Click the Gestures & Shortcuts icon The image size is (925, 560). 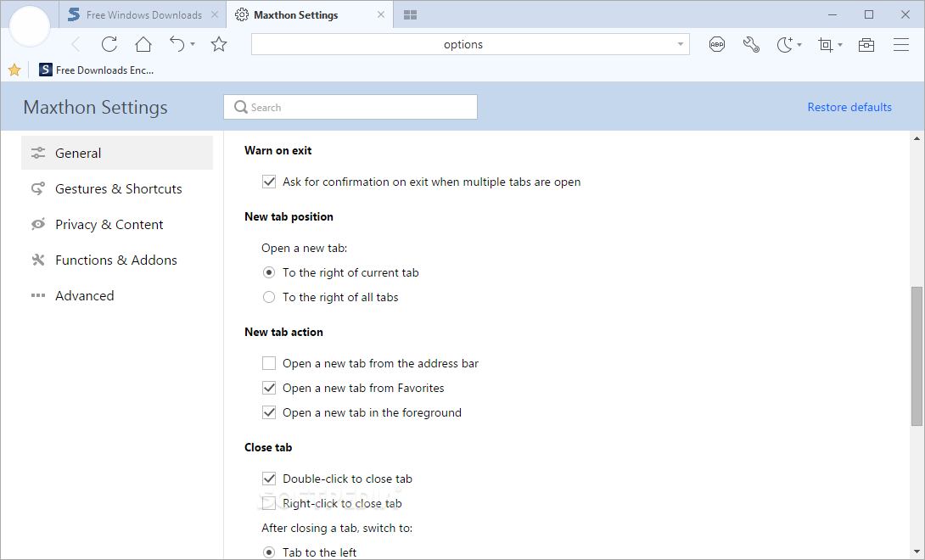tap(38, 188)
